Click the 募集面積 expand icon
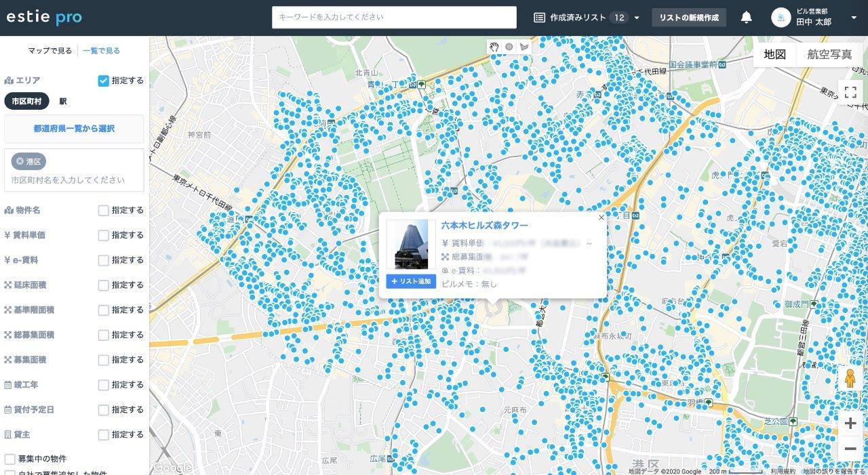This screenshot has height=475, width=868. click(x=8, y=360)
